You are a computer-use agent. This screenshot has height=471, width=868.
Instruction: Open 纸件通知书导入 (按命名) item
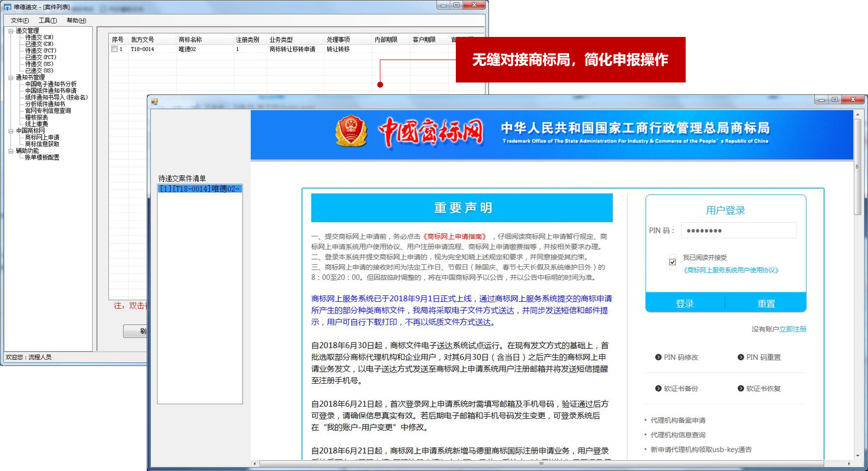(57, 97)
